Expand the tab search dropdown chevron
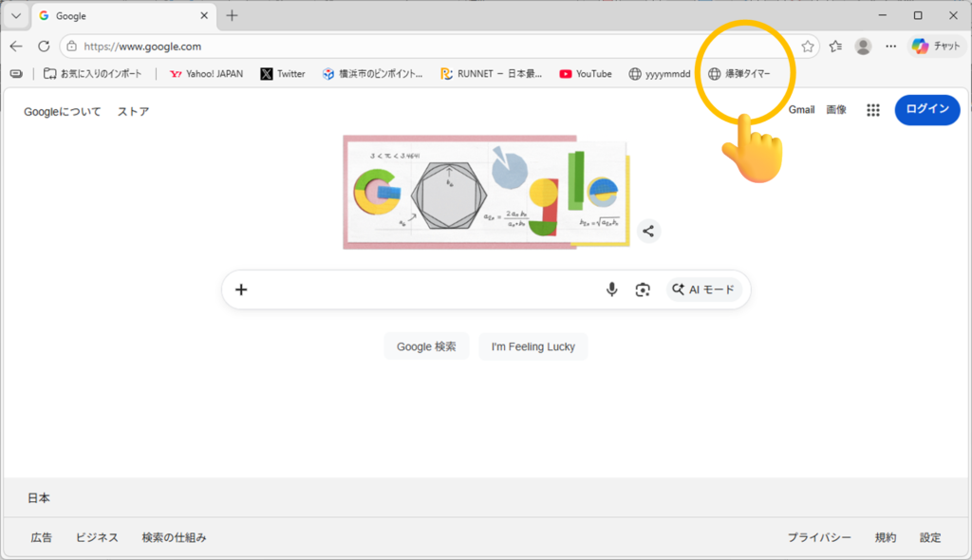 pyautogui.click(x=15, y=15)
